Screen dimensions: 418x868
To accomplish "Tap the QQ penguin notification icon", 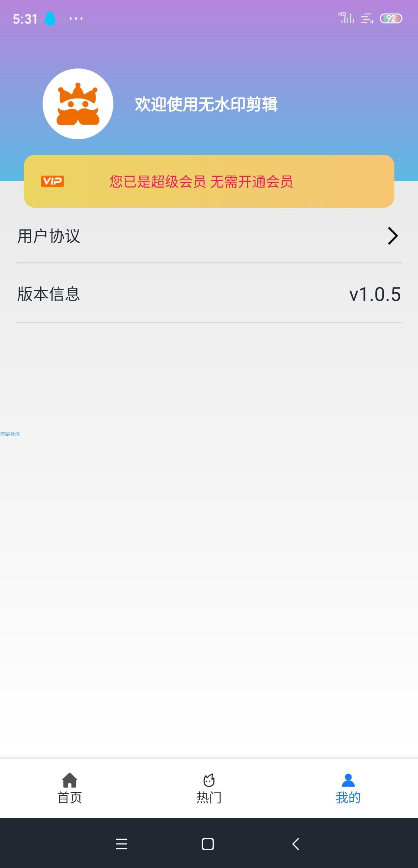I will click(50, 19).
